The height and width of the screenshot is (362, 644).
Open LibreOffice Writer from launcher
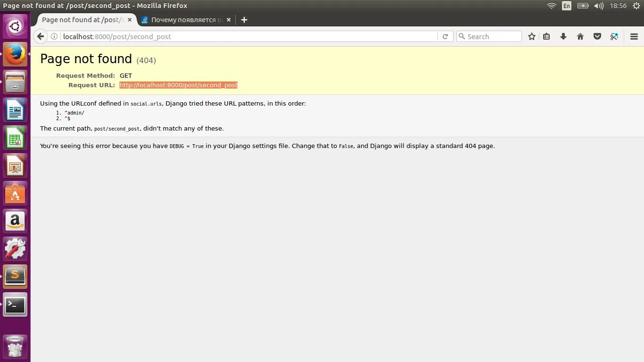click(x=15, y=110)
